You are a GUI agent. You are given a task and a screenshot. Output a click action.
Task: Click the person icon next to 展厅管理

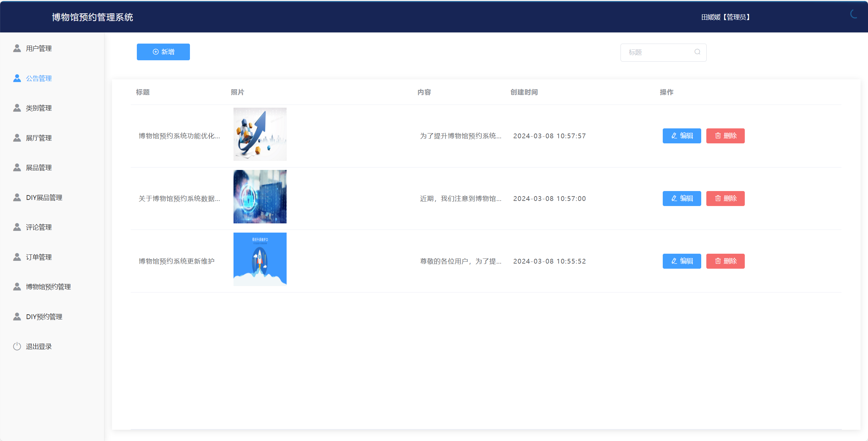pos(17,138)
